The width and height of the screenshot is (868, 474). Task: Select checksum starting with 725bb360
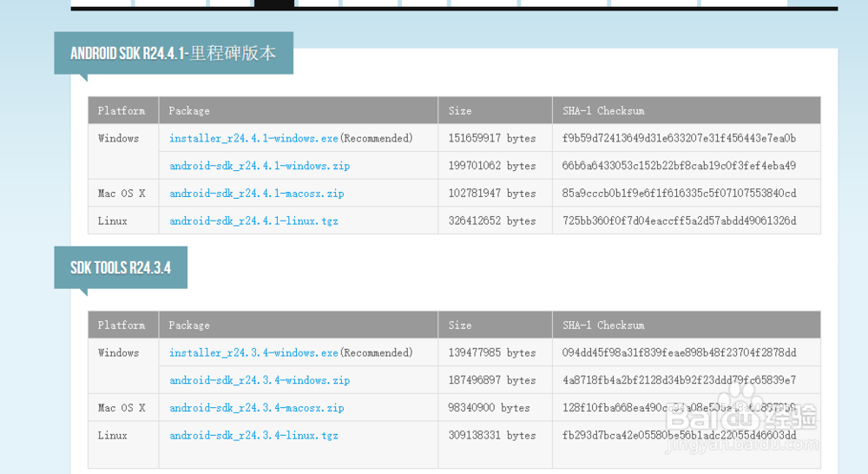tap(680, 221)
